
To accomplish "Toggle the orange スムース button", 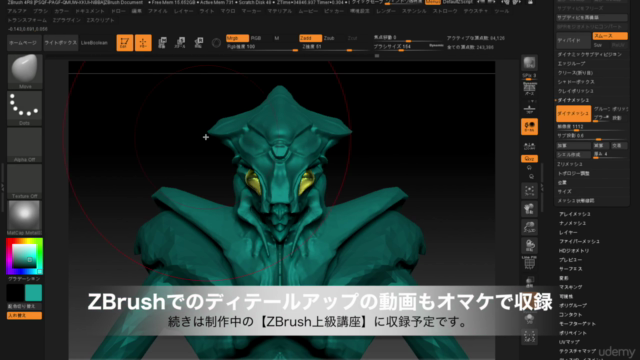I will [x=610, y=36].
